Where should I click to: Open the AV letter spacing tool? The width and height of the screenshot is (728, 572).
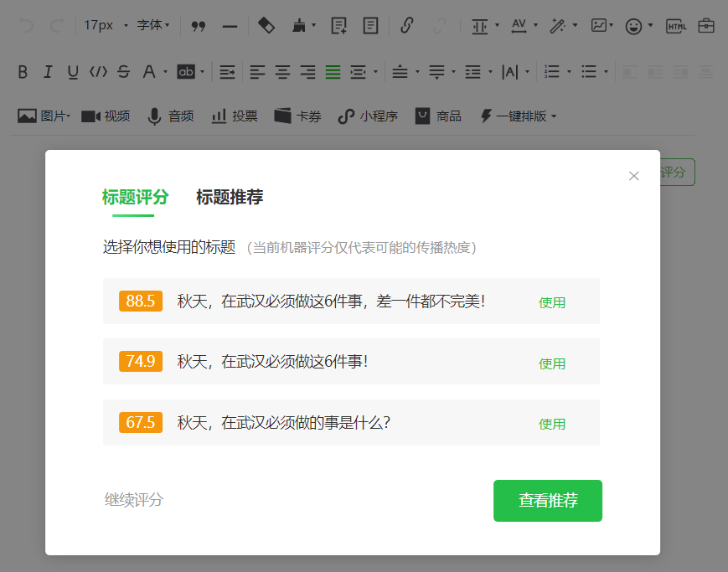pos(519,25)
